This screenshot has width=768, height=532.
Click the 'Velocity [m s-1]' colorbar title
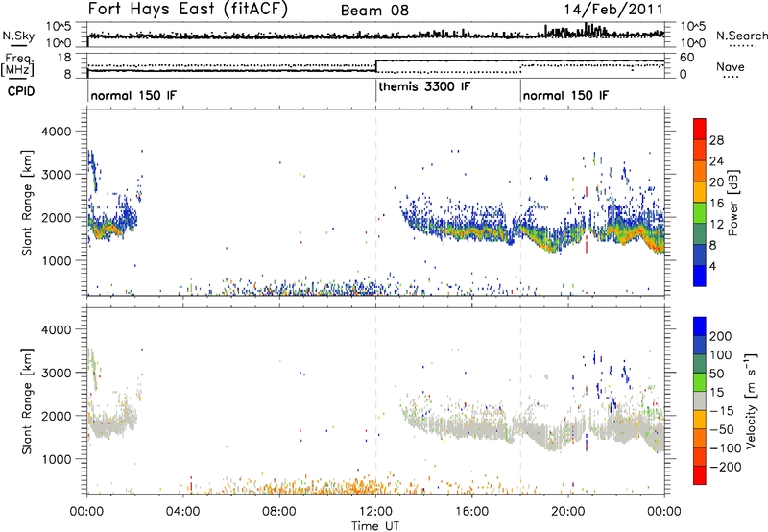(751, 400)
